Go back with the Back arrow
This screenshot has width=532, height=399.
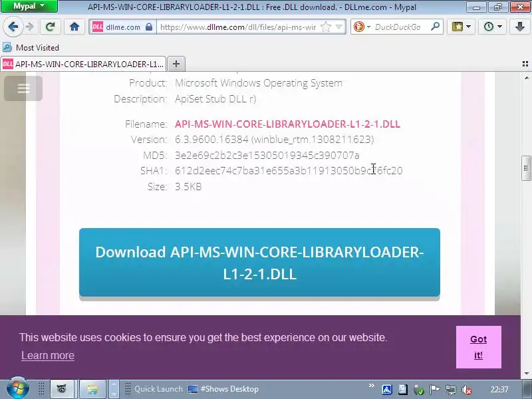click(13, 27)
